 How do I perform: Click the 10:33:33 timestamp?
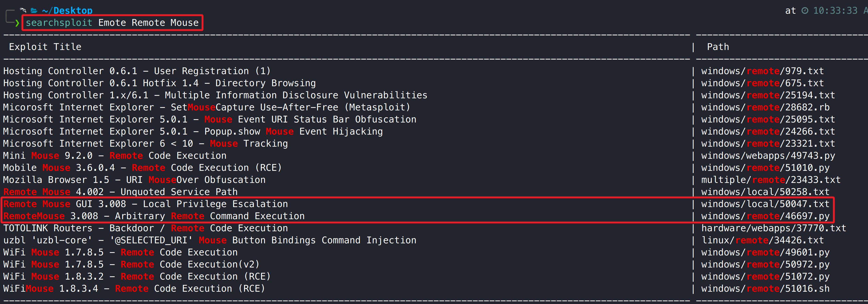coord(835,11)
